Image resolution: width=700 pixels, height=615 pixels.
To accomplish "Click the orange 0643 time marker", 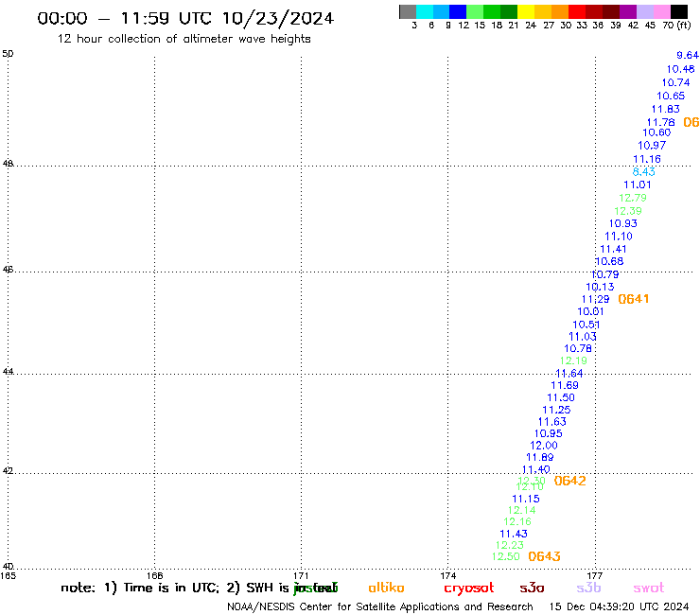I will (x=544, y=556).
